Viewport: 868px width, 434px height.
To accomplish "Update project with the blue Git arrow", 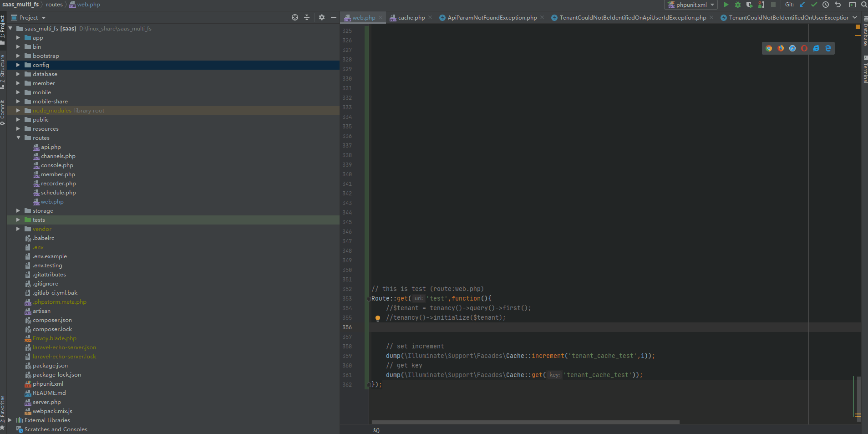I will point(801,5).
